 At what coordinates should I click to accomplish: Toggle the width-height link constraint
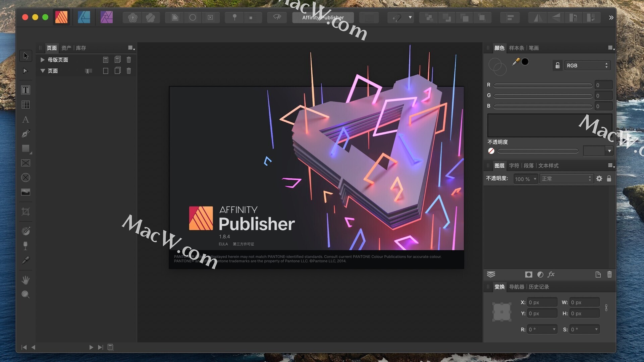tap(606, 308)
